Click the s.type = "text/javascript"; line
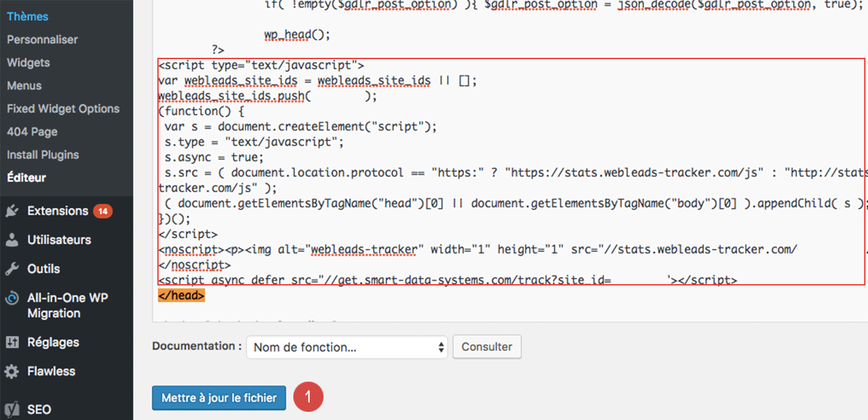The width and height of the screenshot is (868, 420). click(x=254, y=142)
